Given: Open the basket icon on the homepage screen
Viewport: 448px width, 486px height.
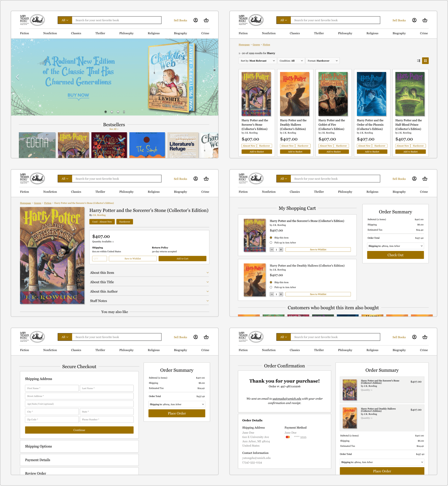Looking at the screenshot, I should (x=206, y=20).
